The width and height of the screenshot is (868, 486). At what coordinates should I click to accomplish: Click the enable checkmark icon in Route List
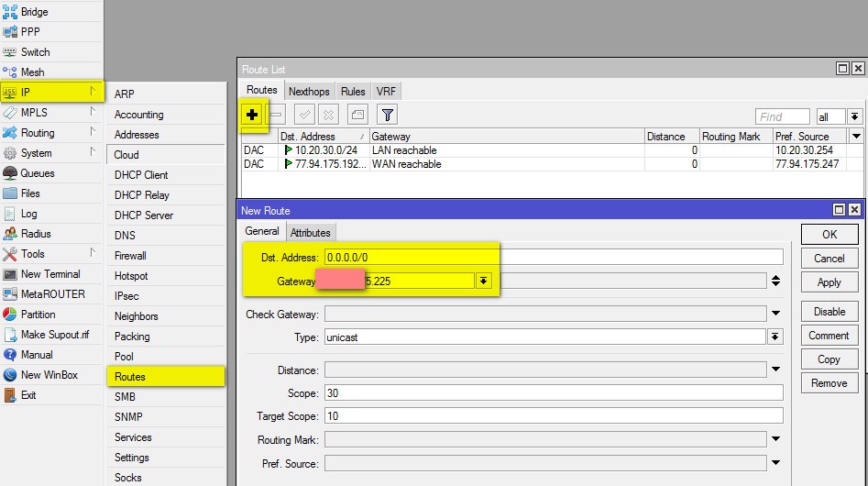tap(305, 115)
